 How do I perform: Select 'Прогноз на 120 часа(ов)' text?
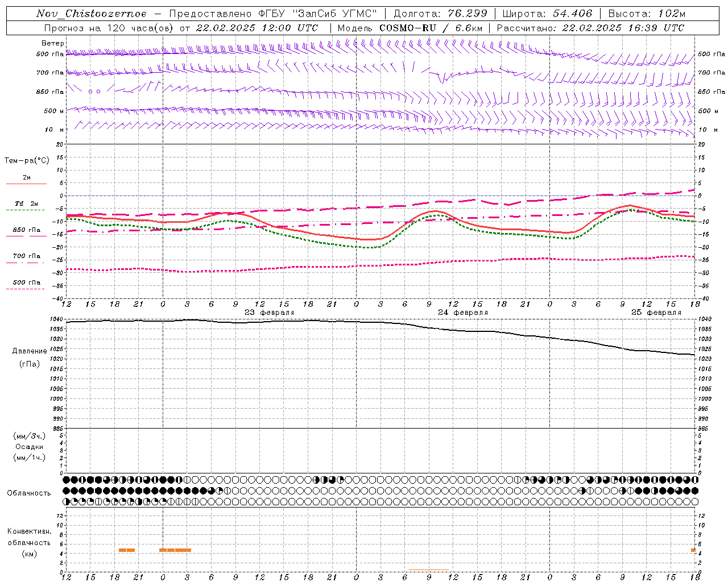[x=109, y=28]
